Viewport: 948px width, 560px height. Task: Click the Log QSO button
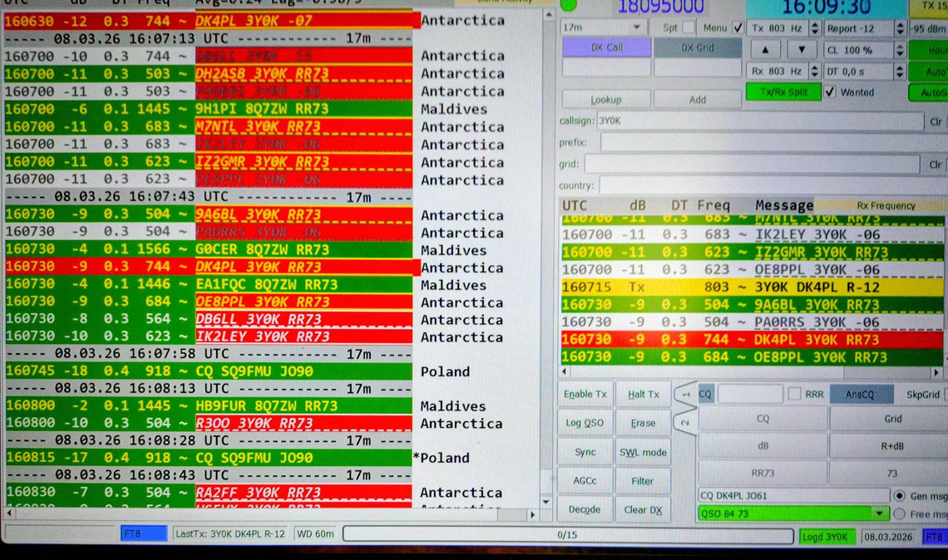(x=585, y=423)
